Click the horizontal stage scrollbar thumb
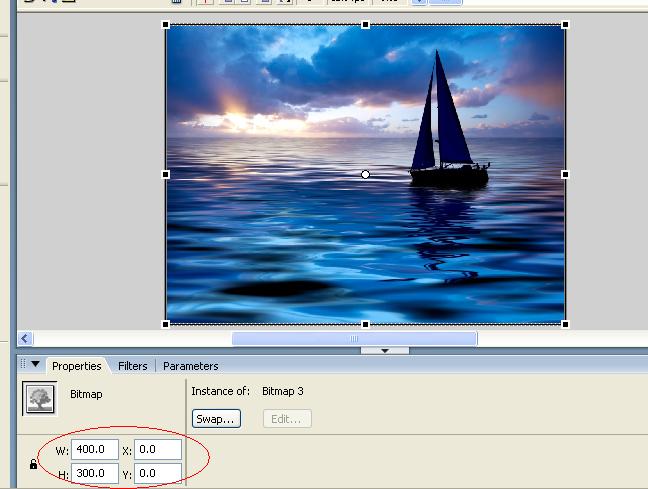Viewport: 648px width, 489px height. [x=354, y=339]
